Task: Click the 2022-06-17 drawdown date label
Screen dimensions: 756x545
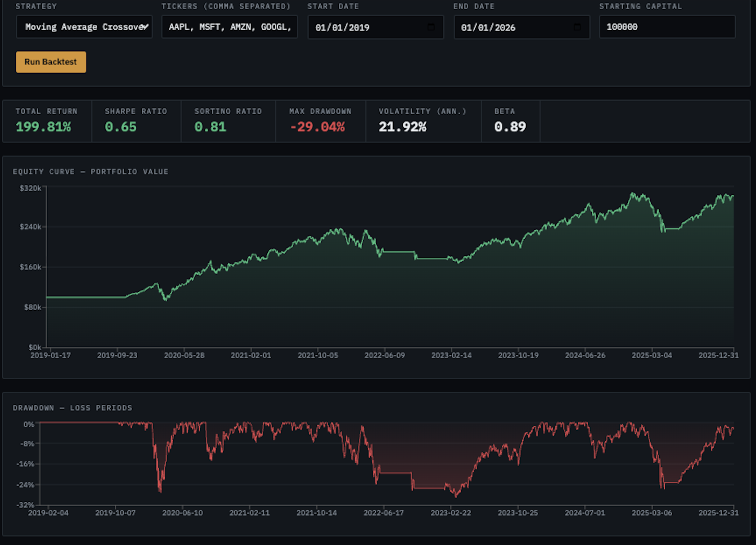Action: click(x=383, y=513)
